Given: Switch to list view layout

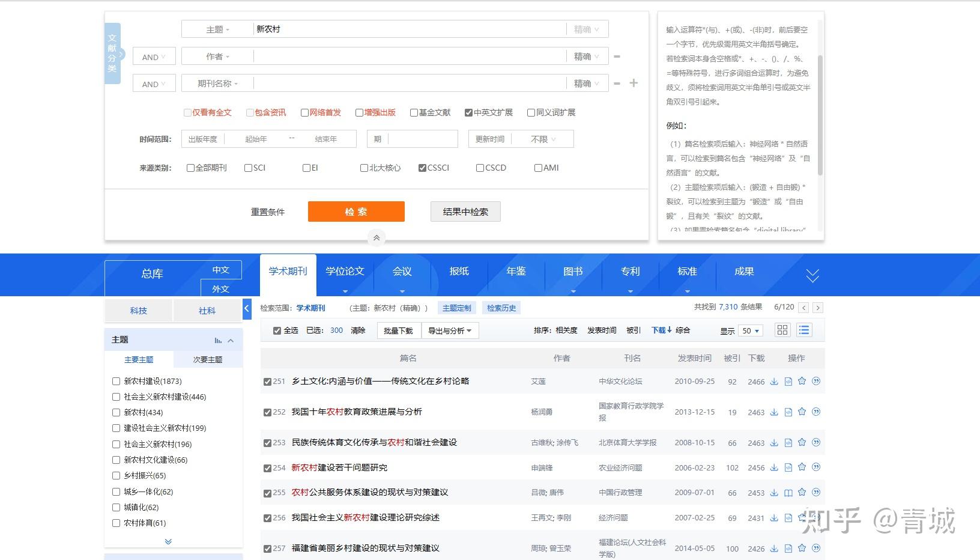Looking at the screenshot, I should pyautogui.click(x=804, y=330).
